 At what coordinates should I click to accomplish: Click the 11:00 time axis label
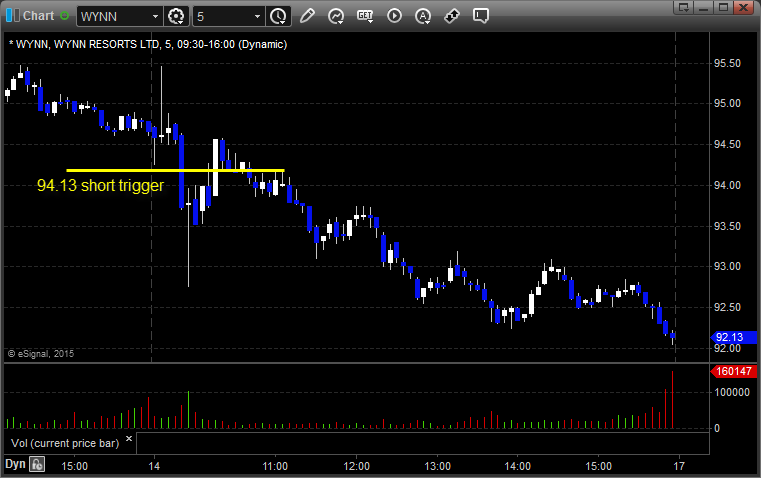(275, 466)
